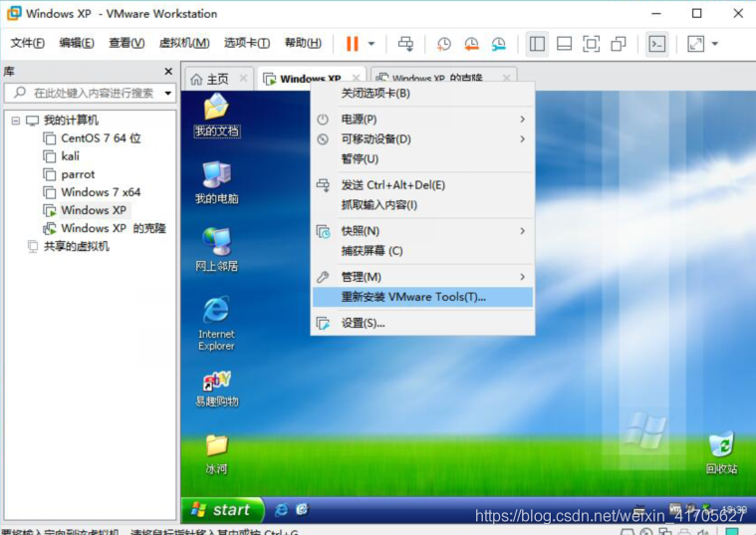This screenshot has height=535, width=756.
Task: Take a snapshot using the clock-plus toolbar icon
Action: coord(443,44)
